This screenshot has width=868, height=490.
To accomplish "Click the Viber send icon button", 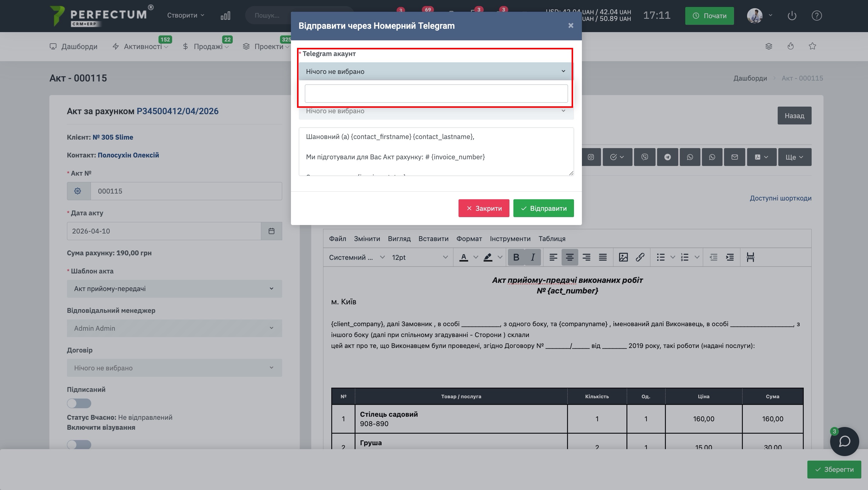I will [x=645, y=157].
